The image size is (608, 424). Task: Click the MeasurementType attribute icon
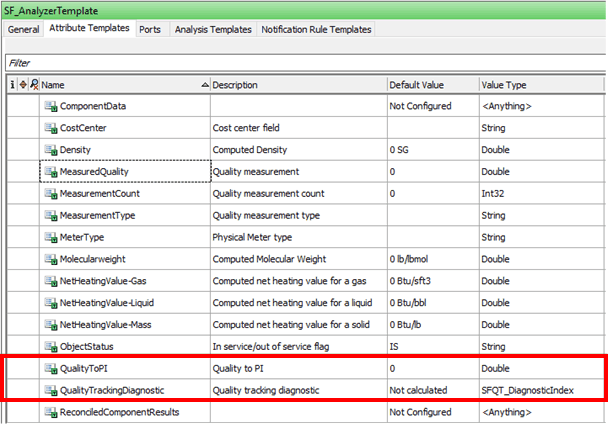click(x=51, y=215)
